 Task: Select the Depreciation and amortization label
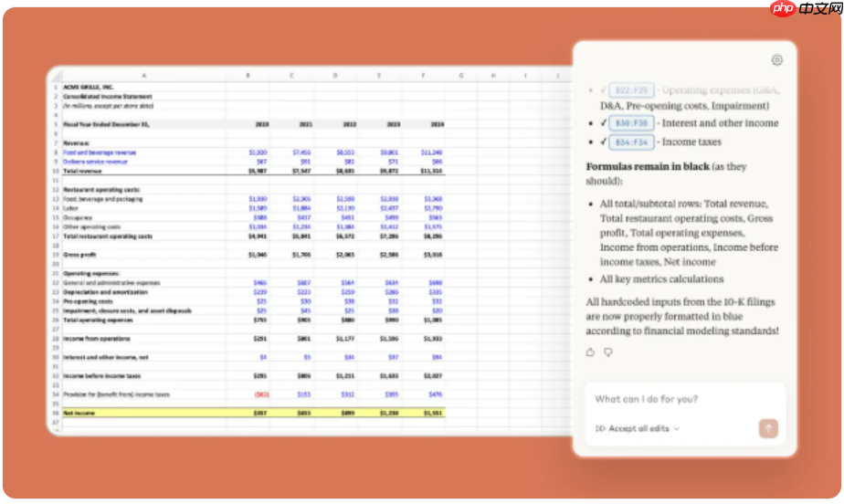(105, 292)
